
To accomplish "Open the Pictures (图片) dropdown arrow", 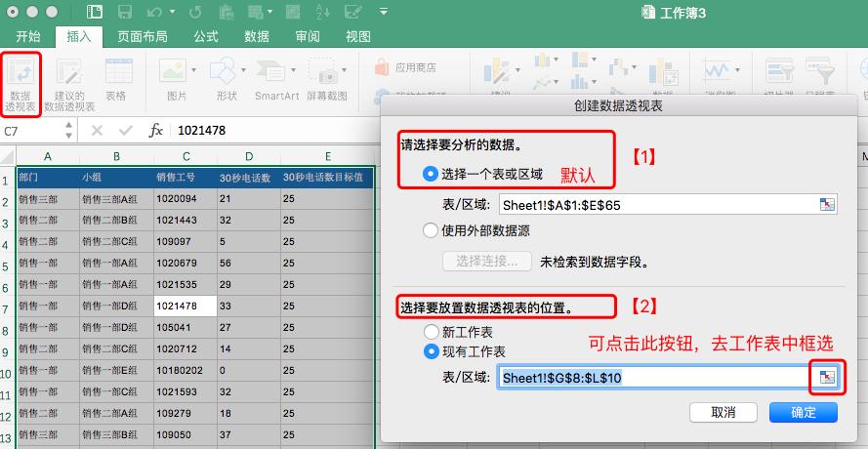I will (191, 72).
